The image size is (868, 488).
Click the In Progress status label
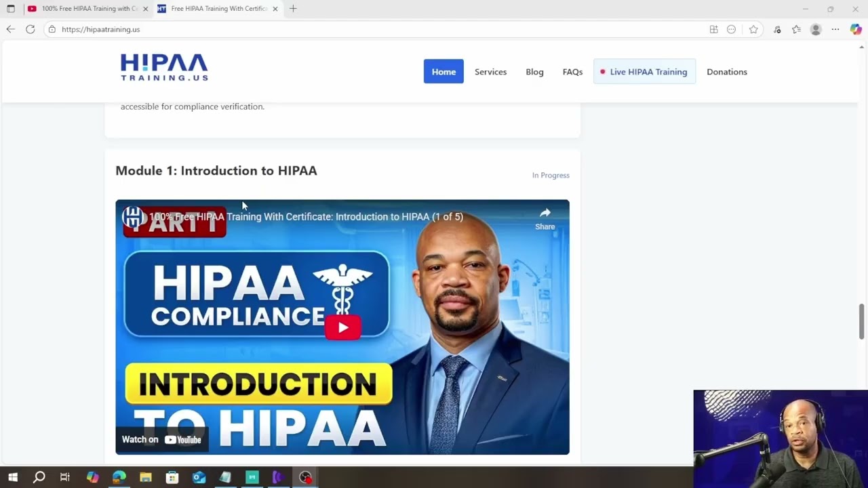(x=551, y=175)
